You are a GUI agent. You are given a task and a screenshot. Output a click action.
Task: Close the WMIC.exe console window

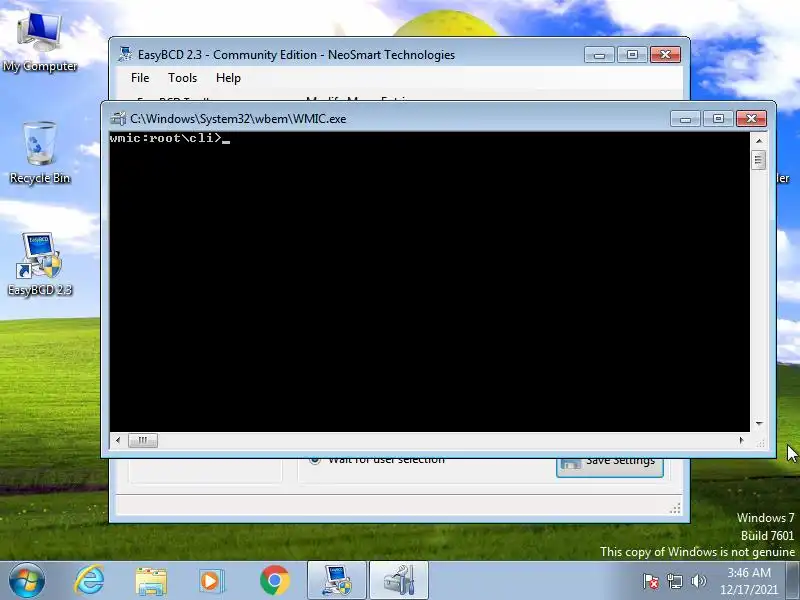tap(751, 119)
